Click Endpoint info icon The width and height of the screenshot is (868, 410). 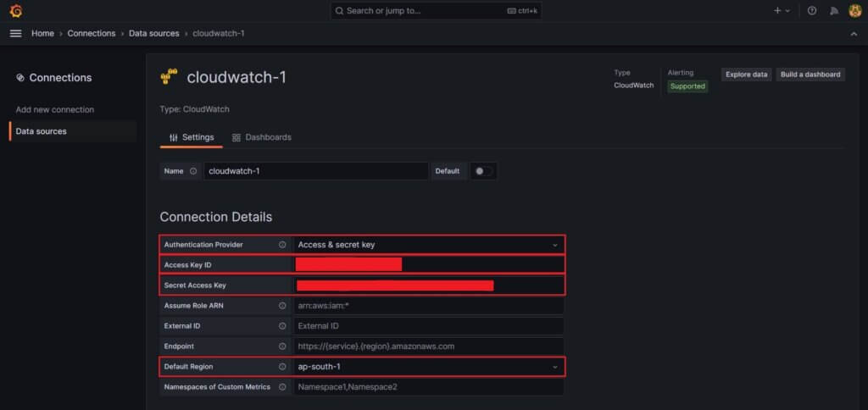pos(282,346)
